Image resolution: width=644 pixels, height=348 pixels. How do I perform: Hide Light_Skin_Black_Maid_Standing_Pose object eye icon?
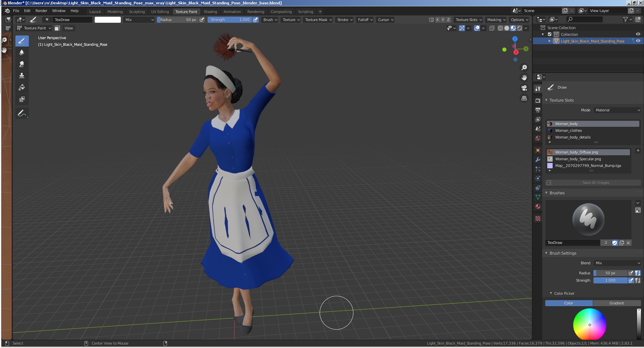pyautogui.click(x=638, y=41)
